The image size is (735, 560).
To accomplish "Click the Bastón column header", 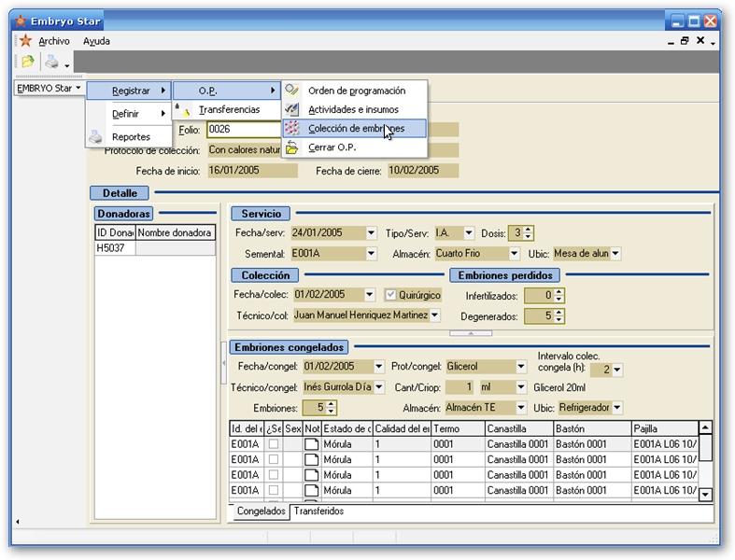I will click(x=592, y=428).
